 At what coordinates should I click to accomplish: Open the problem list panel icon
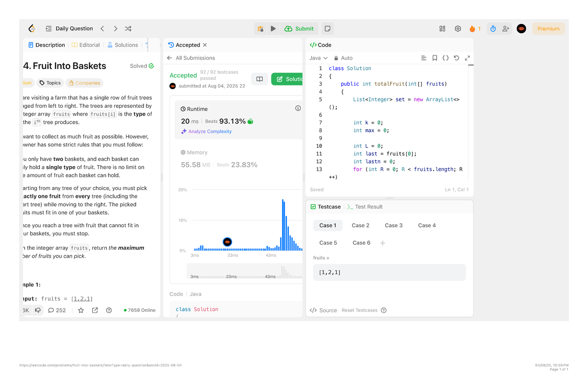click(49, 28)
